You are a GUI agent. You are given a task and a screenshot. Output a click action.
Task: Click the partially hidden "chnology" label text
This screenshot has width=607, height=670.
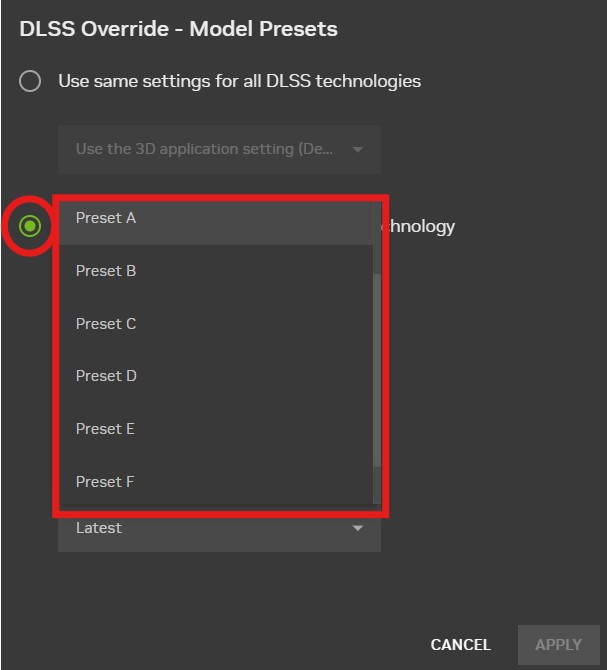point(419,226)
